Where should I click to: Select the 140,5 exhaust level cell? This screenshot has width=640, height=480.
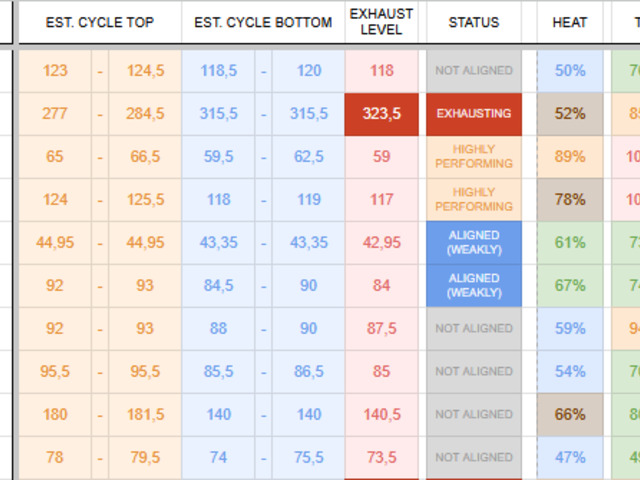(x=381, y=415)
